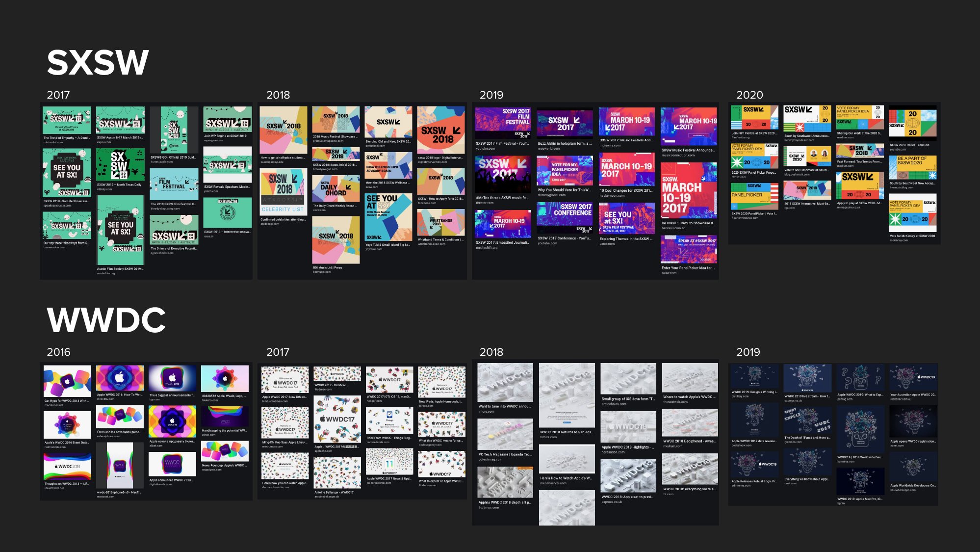Click the 'WWDC 2019: Design a Winning' thumbnail
Image resolution: width=980 pixels, height=552 pixels.
(x=754, y=377)
